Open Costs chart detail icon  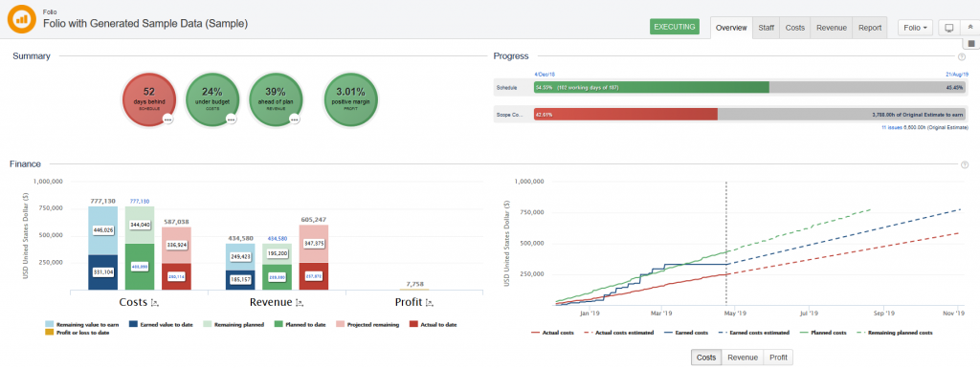(154, 303)
